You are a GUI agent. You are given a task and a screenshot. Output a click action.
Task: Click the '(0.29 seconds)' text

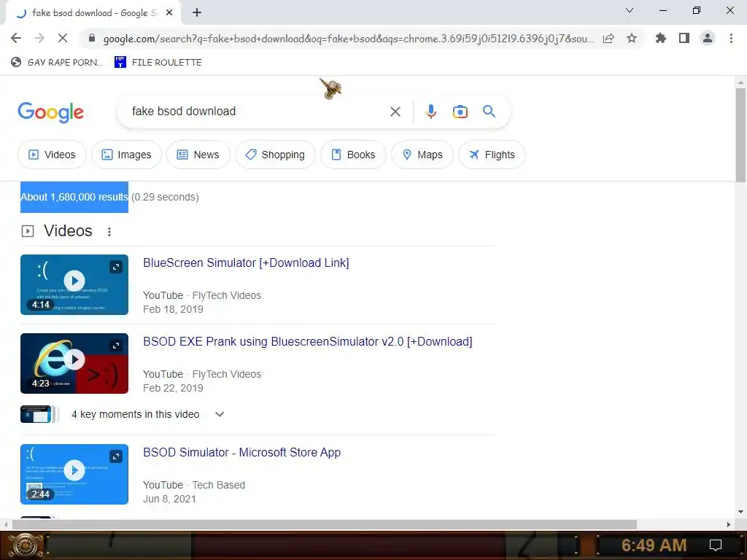[x=165, y=197]
